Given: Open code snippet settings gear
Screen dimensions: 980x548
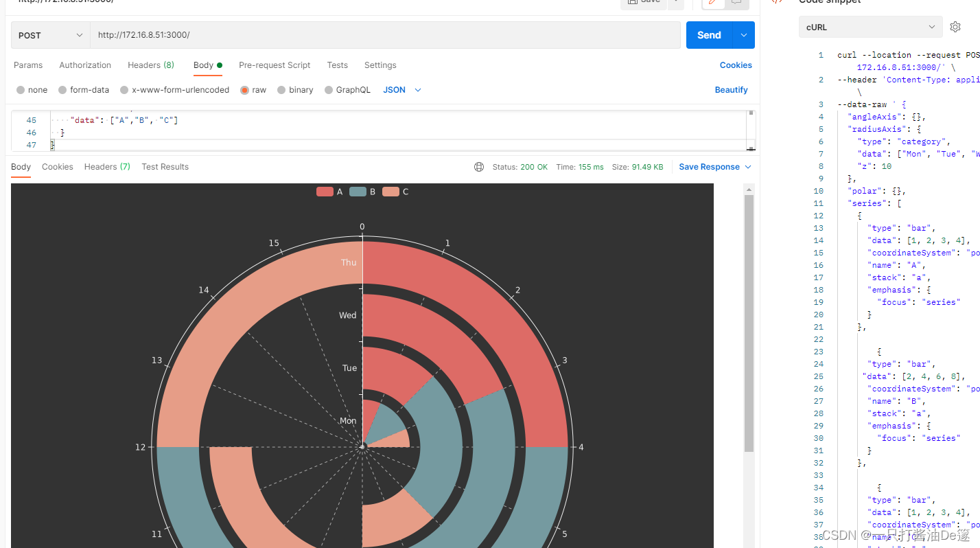Looking at the screenshot, I should [x=955, y=27].
